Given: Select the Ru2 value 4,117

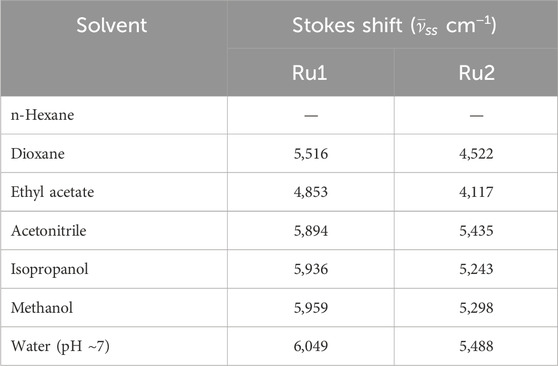Looking at the screenshot, I should [x=476, y=192].
